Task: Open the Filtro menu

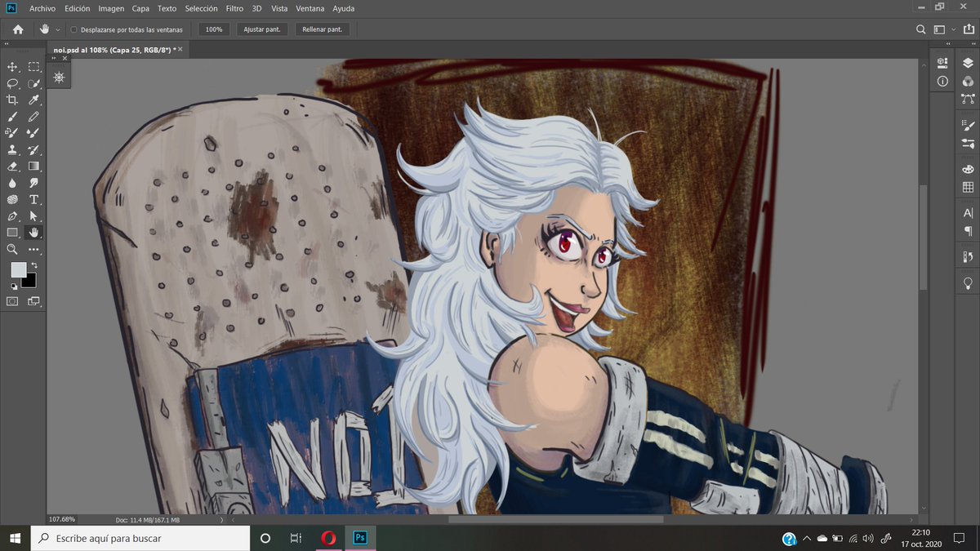Action: click(x=234, y=8)
